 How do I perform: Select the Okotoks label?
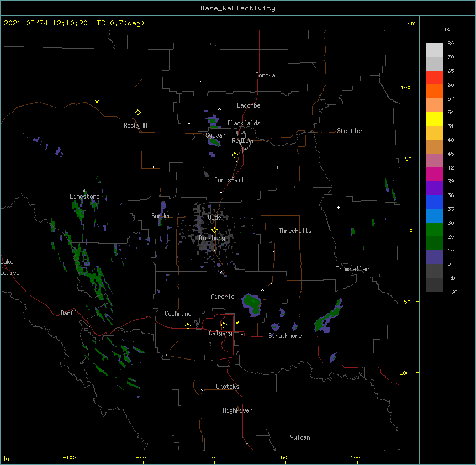(x=228, y=387)
